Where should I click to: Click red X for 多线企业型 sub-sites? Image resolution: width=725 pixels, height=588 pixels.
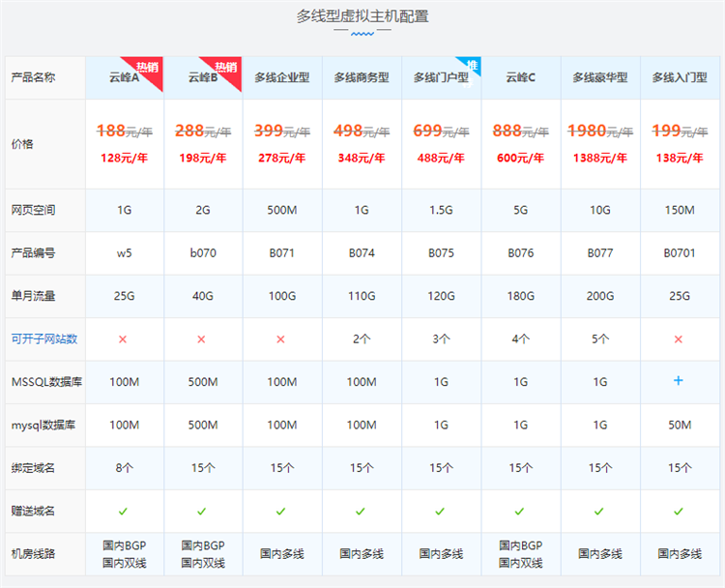[281, 339]
